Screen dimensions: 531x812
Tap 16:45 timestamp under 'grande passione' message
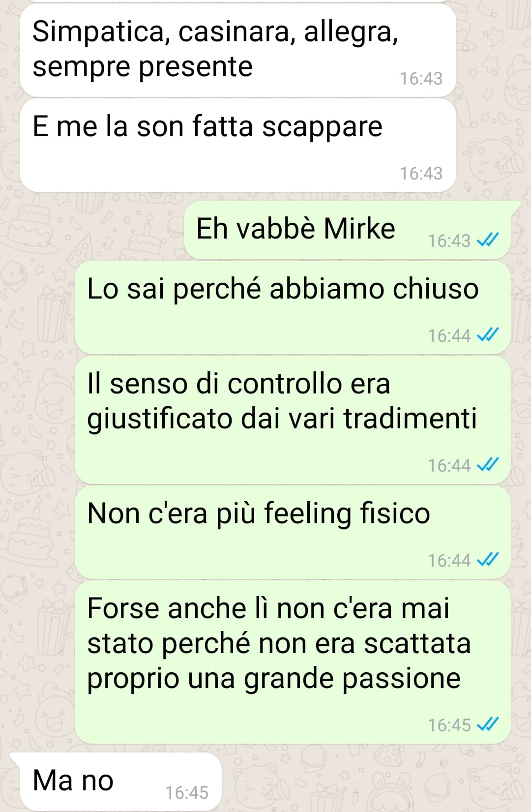449,725
